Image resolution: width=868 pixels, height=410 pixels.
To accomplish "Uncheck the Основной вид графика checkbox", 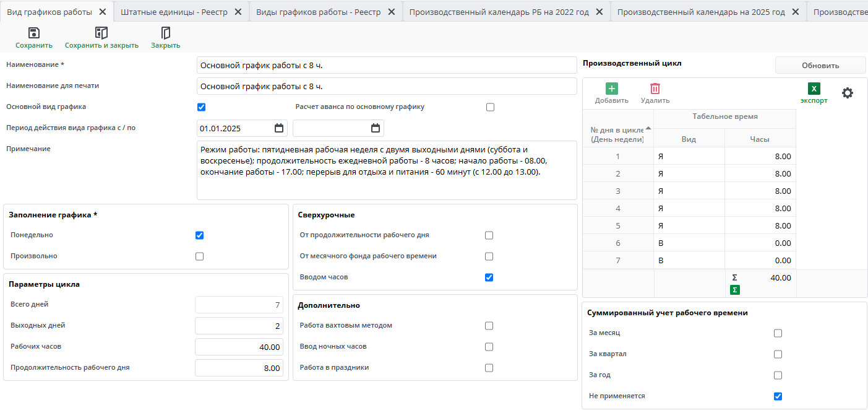I will [x=201, y=107].
